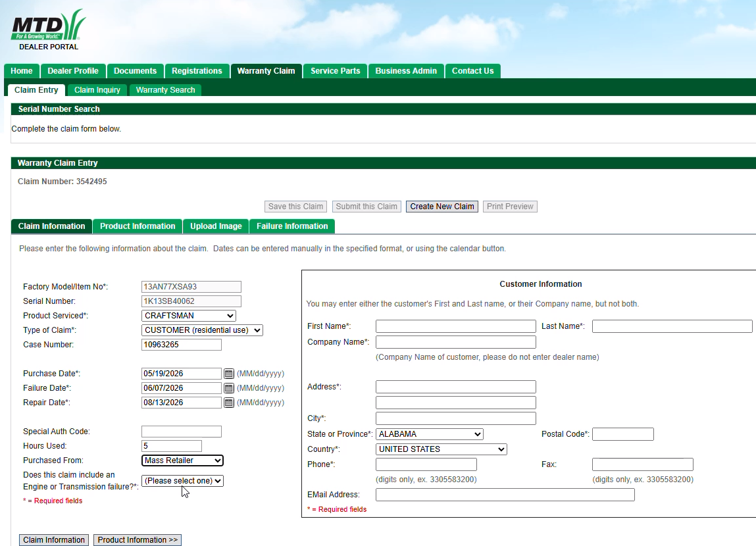Select the State or Province dropdown
Viewport: 756px width, 546px height.
pyautogui.click(x=429, y=434)
